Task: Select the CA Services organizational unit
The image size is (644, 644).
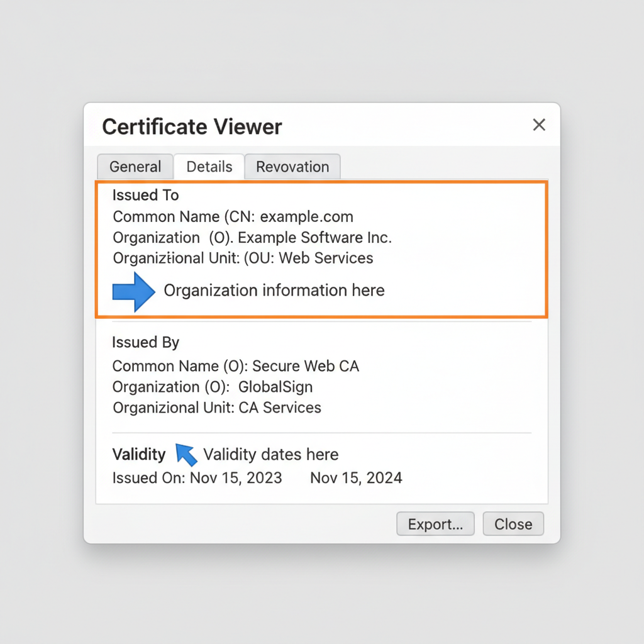Action: point(216,408)
